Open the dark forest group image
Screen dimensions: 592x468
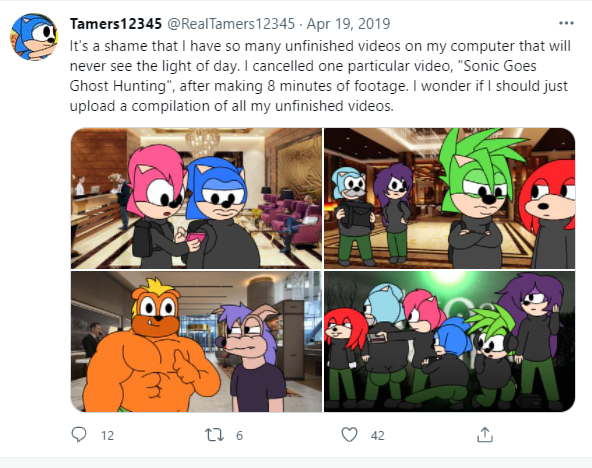[449, 341]
